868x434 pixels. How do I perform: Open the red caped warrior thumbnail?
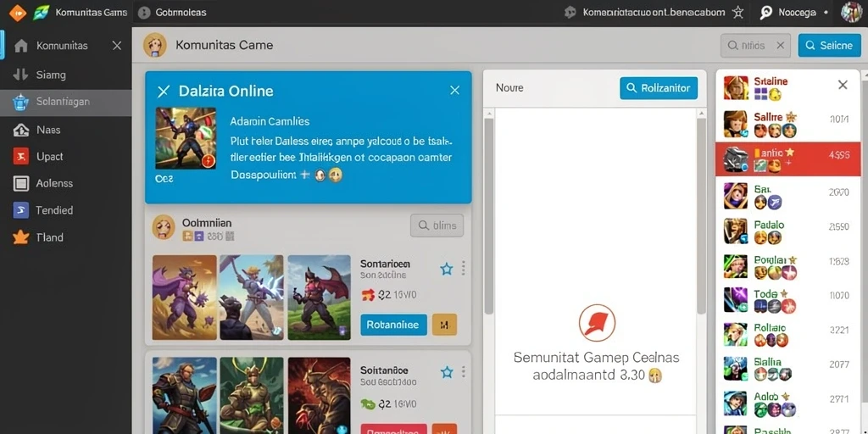[320, 298]
